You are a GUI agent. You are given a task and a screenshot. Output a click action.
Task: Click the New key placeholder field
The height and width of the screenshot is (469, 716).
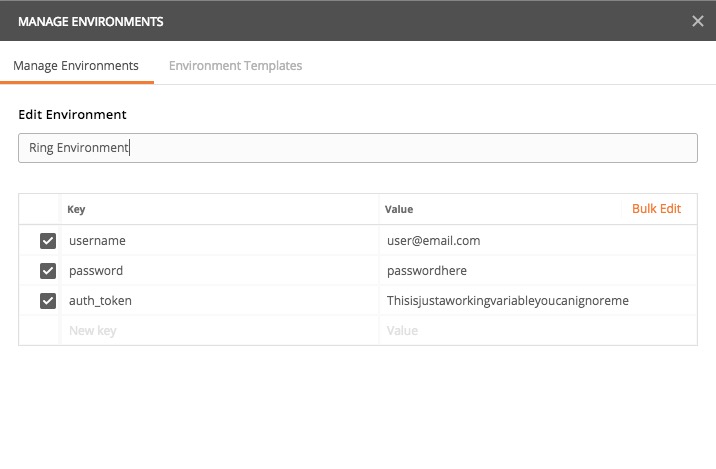[93, 331]
